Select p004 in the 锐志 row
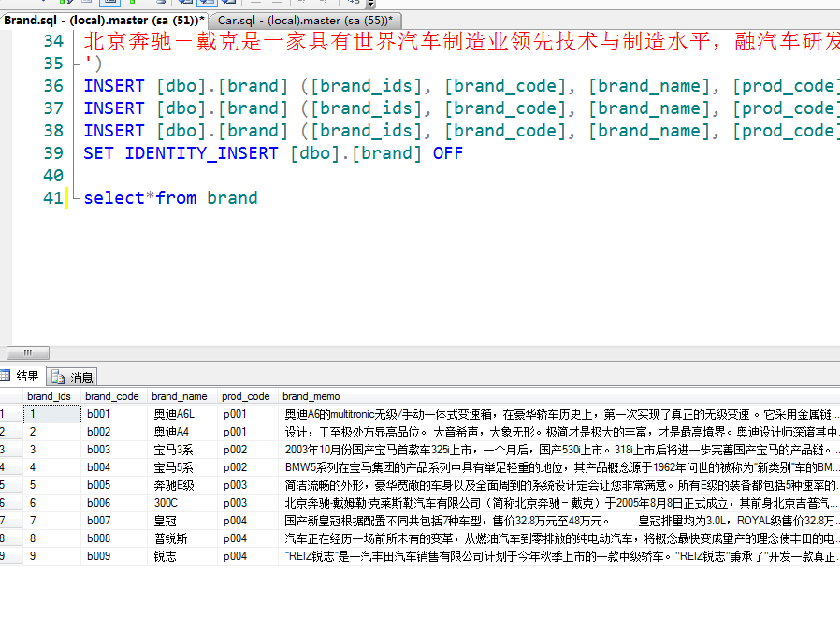 click(248, 556)
